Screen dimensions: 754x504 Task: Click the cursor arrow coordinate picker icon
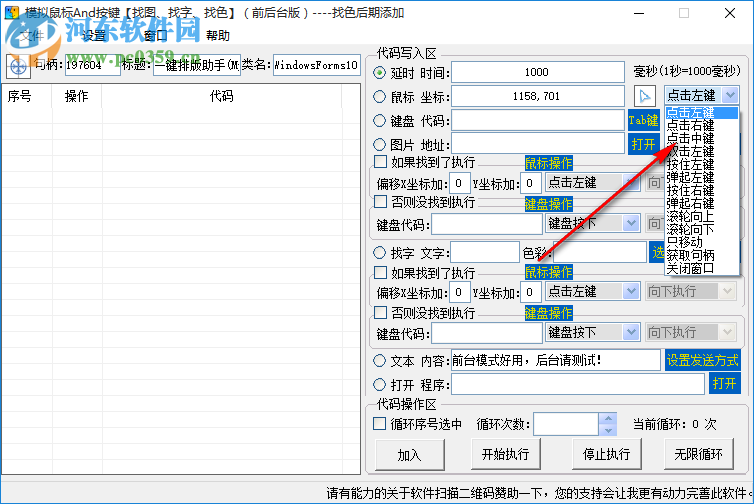tap(644, 96)
